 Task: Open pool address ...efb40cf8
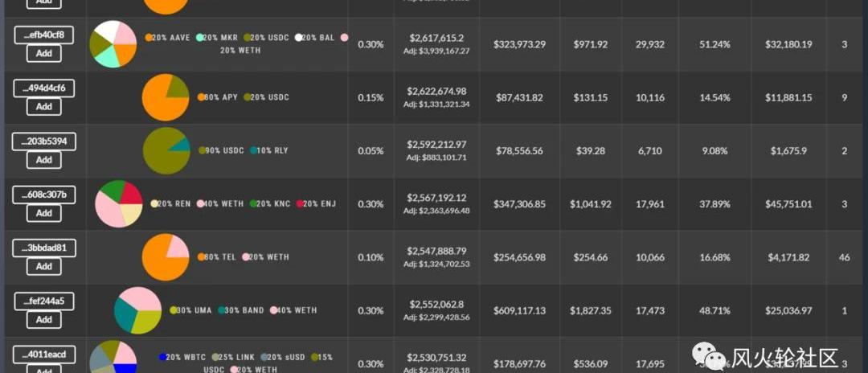(x=44, y=35)
